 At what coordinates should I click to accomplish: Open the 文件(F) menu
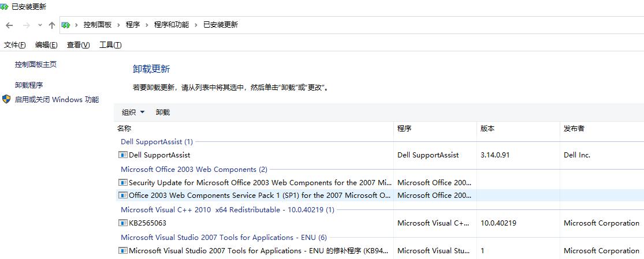14,45
